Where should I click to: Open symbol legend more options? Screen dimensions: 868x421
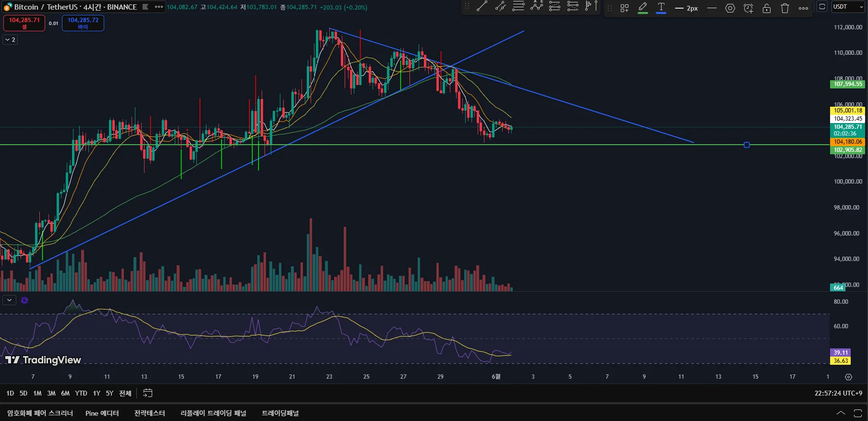158,7
